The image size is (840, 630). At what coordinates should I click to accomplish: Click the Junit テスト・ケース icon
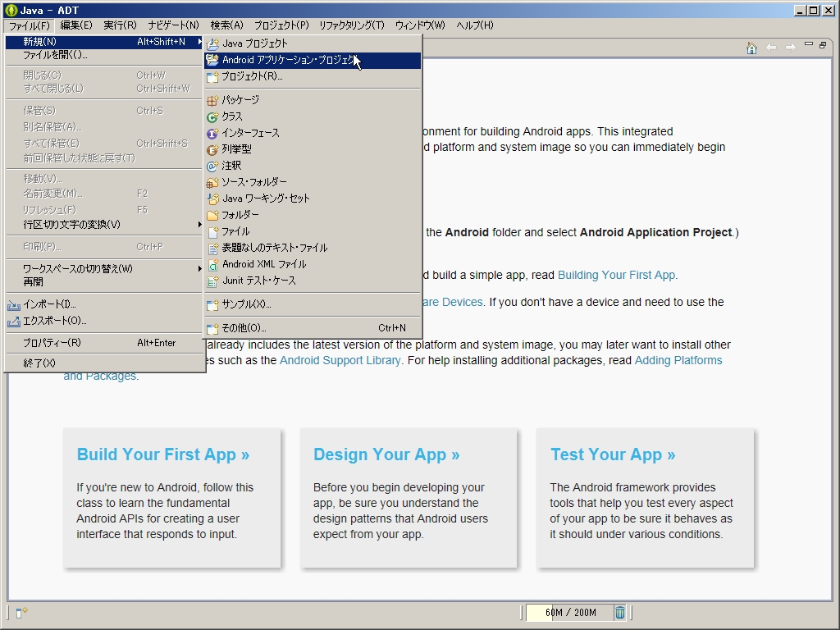click(x=212, y=281)
